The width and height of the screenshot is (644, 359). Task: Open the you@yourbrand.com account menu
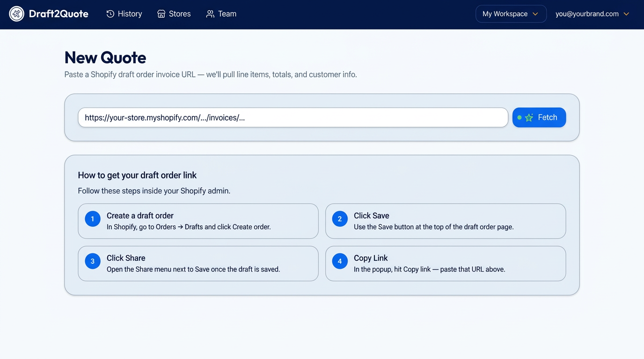[592, 14]
